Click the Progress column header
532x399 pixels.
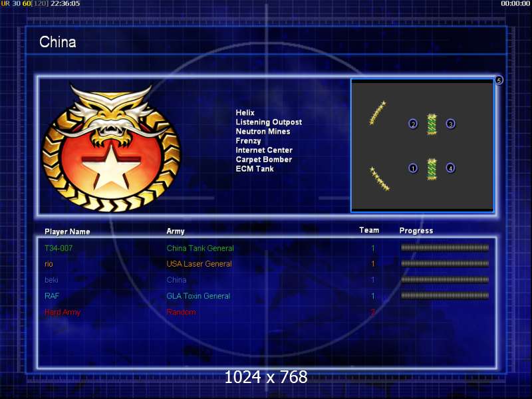tap(416, 231)
